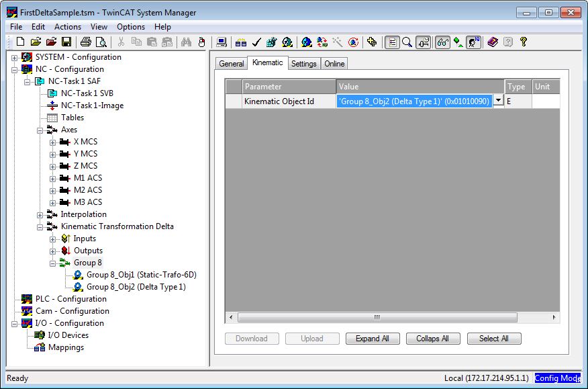The height and width of the screenshot is (389, 588).
Task: Toggle the list-view toolbar button next to magnifier
Action: [392, 42]
